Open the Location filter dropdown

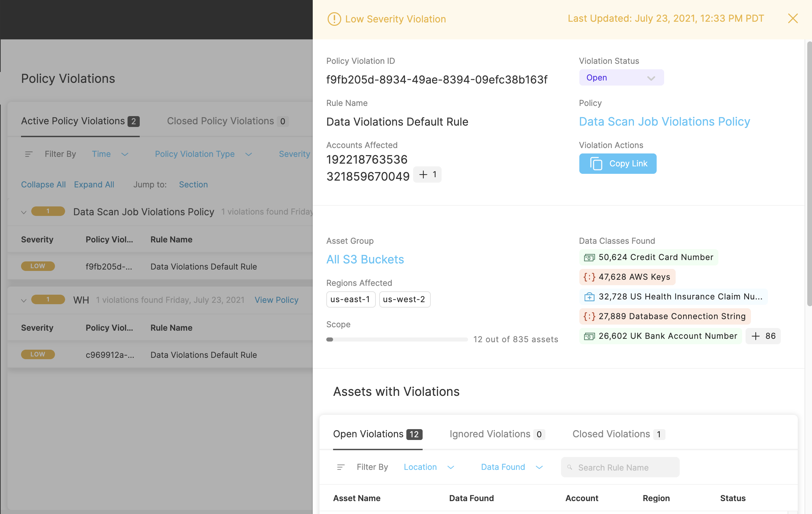click(428, 467)
